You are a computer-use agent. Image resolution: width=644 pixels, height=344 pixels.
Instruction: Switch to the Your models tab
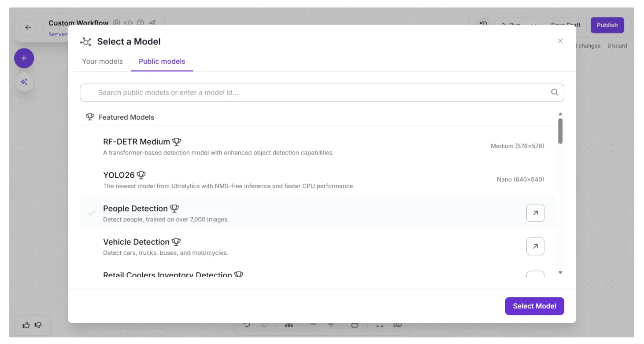(102, 62)
